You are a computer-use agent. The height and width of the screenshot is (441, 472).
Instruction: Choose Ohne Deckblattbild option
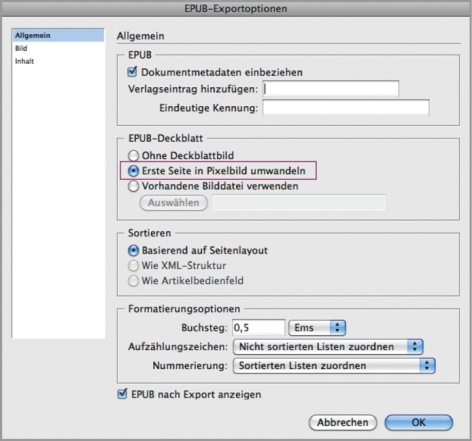(133, 156)
